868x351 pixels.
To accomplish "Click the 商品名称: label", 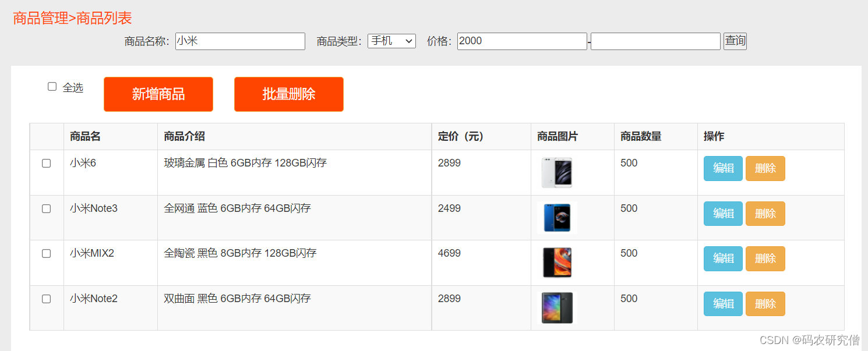I will click(x=147, y=41).
